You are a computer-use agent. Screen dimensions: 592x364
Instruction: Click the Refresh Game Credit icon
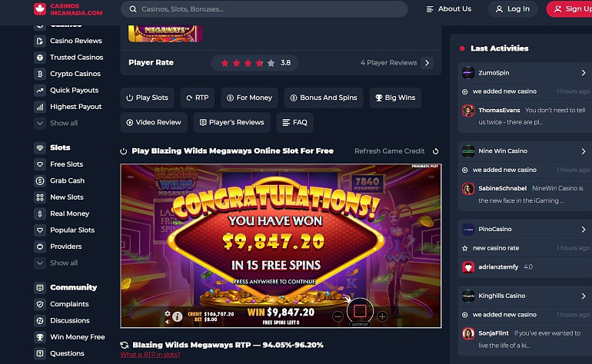[x=435, y=151]
